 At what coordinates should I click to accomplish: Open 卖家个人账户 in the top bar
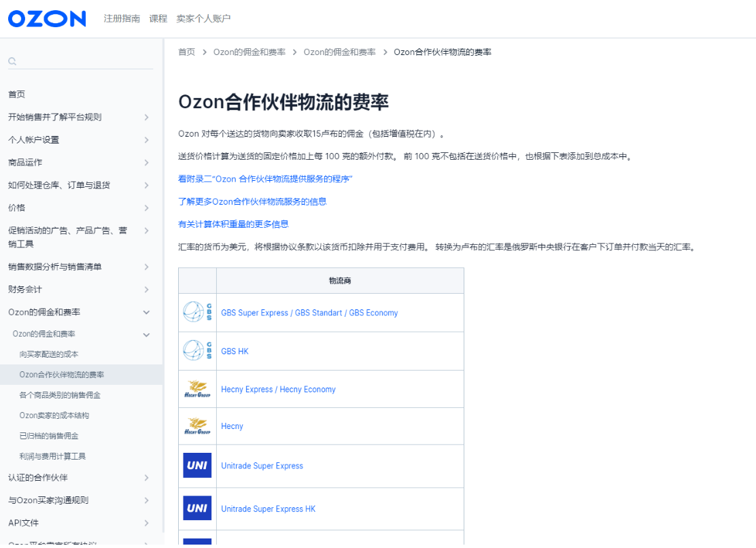pyautogui.click(x=203, y=18)
